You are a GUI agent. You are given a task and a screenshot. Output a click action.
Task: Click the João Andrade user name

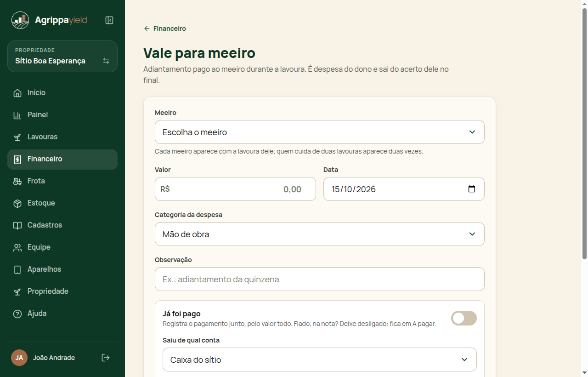pyautogui.click(x=54, y=358)
